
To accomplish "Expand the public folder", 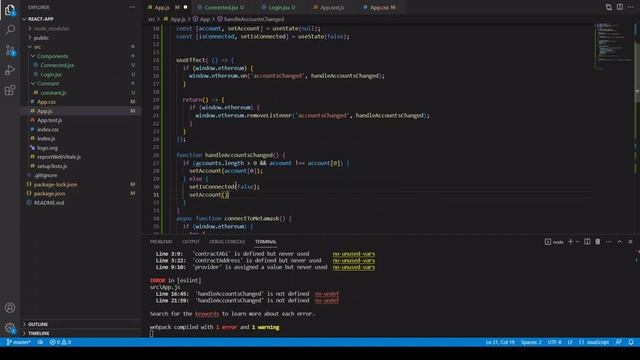I will click(41, 38).
